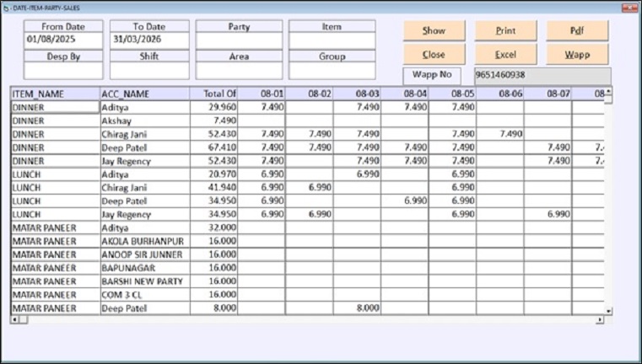
Task: Click the horizontal scrollbar right arrow
Action: click(600, 320)
